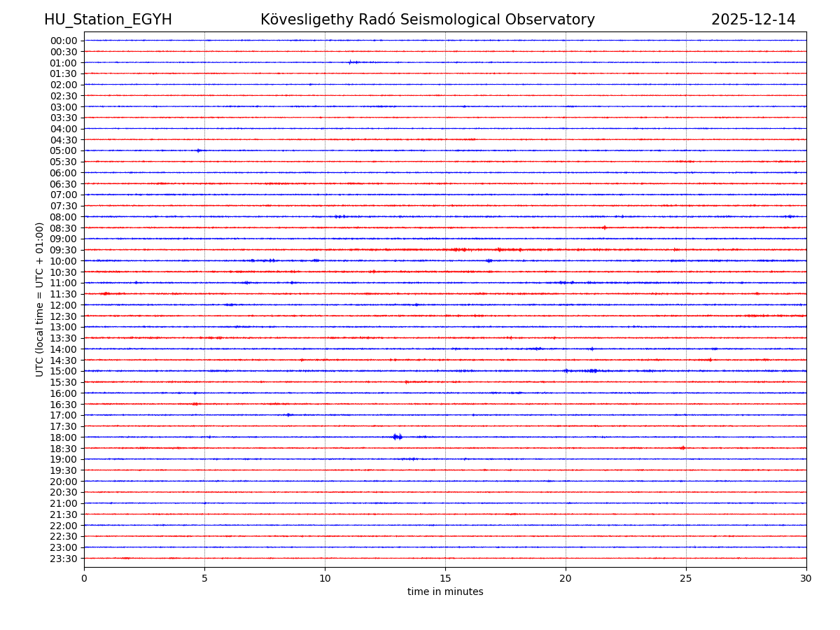Select the 15:00 trace row label
Screen dimensions: 840x630
(64, 371)
